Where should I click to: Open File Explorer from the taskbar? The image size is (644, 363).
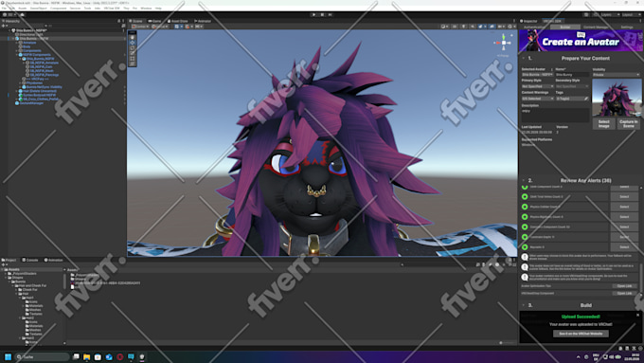(x=87, y=356)
